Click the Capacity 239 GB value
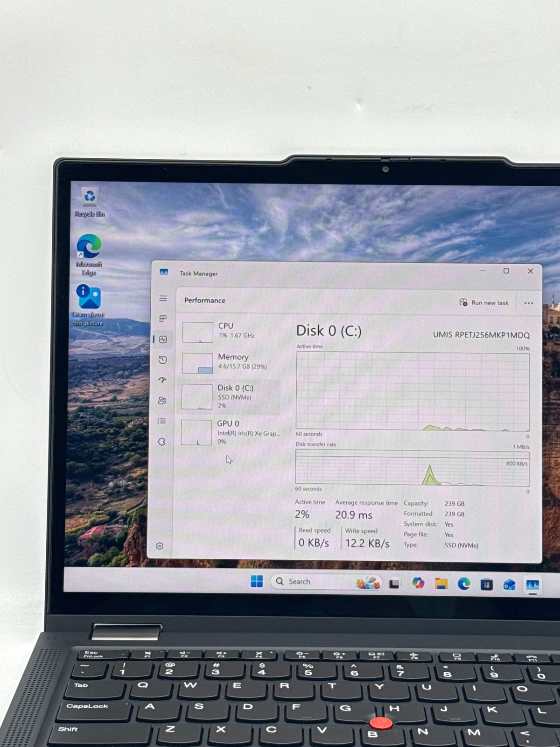 (x=455, y=504)
